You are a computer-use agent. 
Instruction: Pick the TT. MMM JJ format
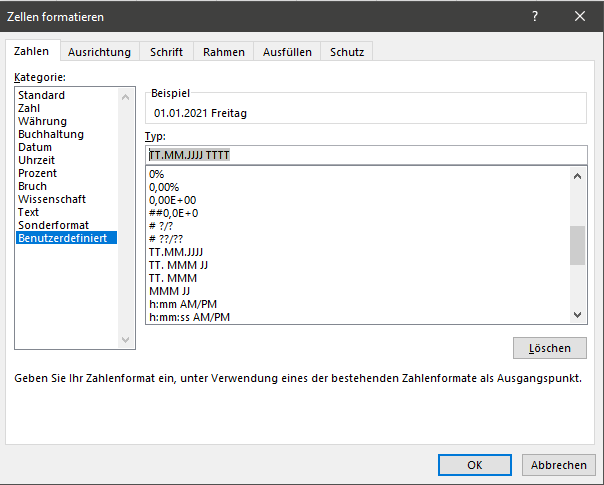(x=357, y=265)
